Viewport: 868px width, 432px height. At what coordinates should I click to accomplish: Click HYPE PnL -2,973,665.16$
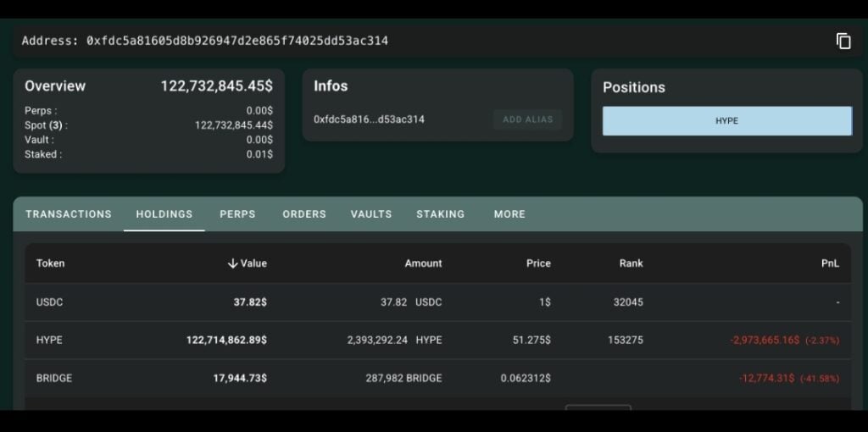(x=765, y=340)
